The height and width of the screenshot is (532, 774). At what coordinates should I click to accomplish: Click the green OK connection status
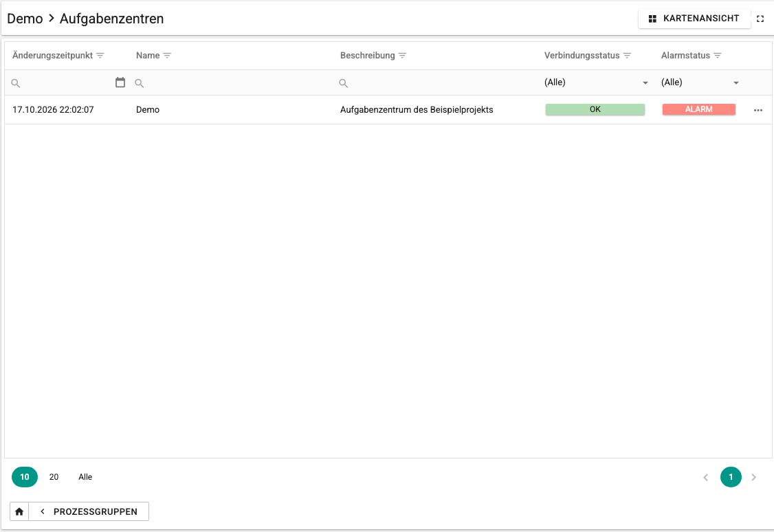click(x=595, y=109)
